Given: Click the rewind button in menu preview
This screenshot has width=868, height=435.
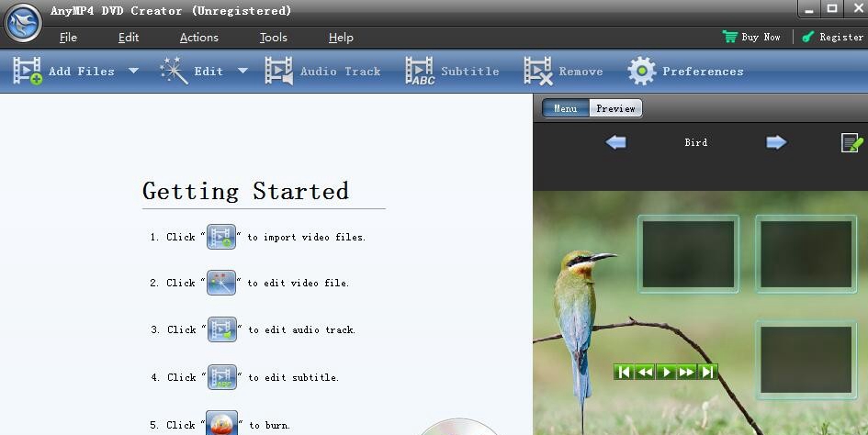Looking at the screenshot, I should tap(645, 372).
